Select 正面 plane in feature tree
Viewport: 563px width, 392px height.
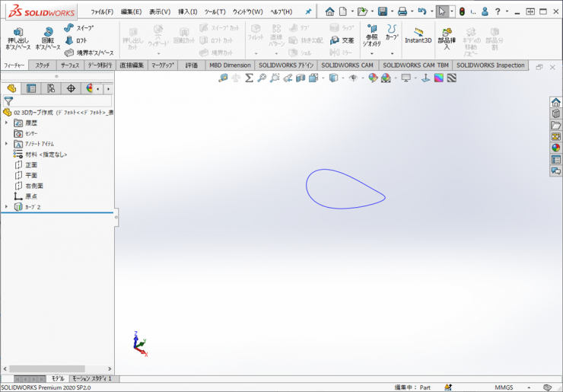(x=30, y=164)
